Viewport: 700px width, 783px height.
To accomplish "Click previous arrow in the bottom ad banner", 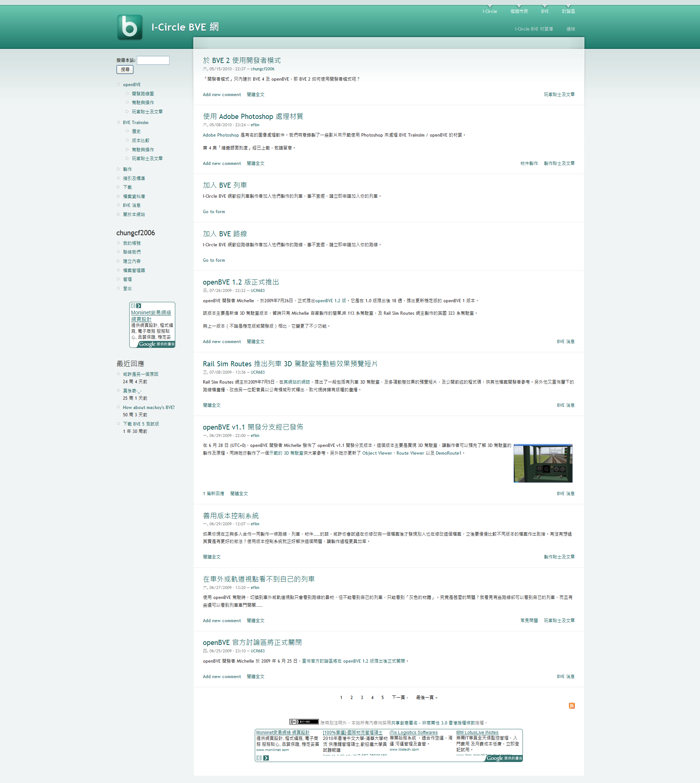I will tap(259, 758).
